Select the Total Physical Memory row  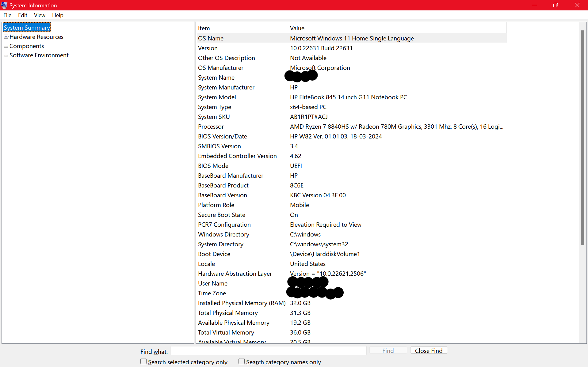pyautogui.click(x=351, y=313)
